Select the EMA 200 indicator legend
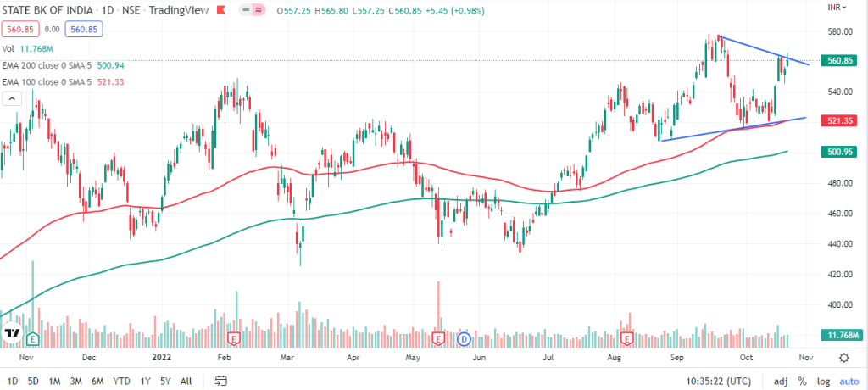This screenshot has width=868, height=390. pyautogui.click(x=51, y=64)
